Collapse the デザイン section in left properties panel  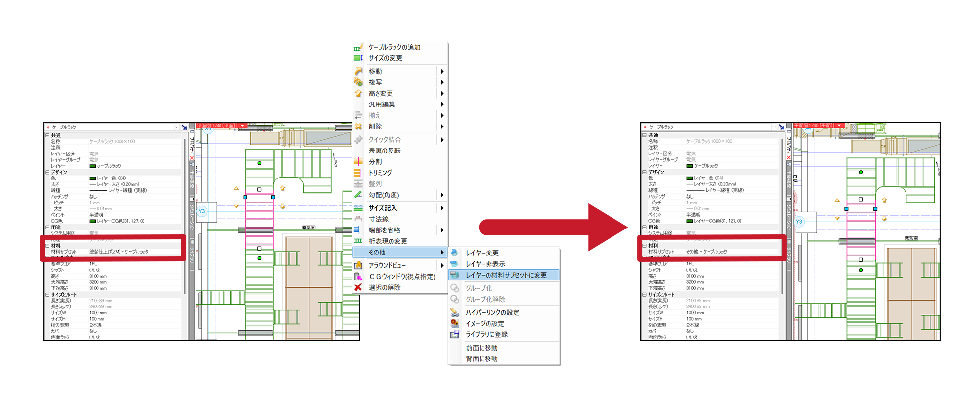tap(48, 172)
